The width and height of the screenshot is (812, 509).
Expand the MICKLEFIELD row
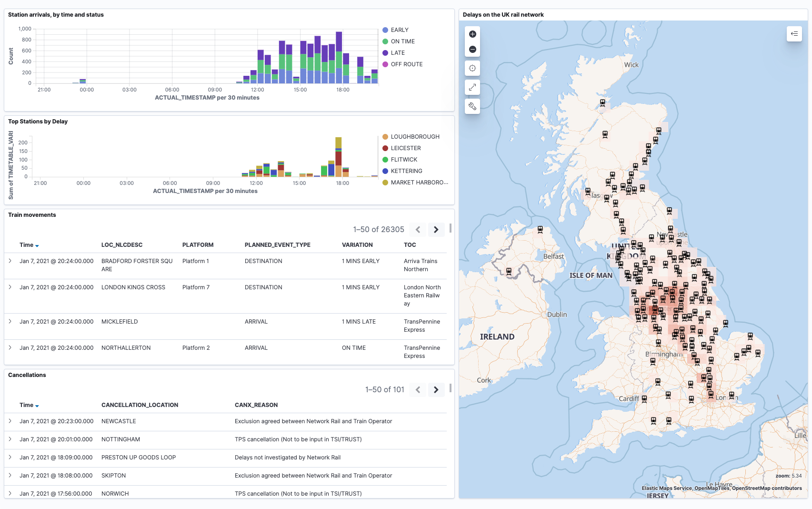point(10,321)
